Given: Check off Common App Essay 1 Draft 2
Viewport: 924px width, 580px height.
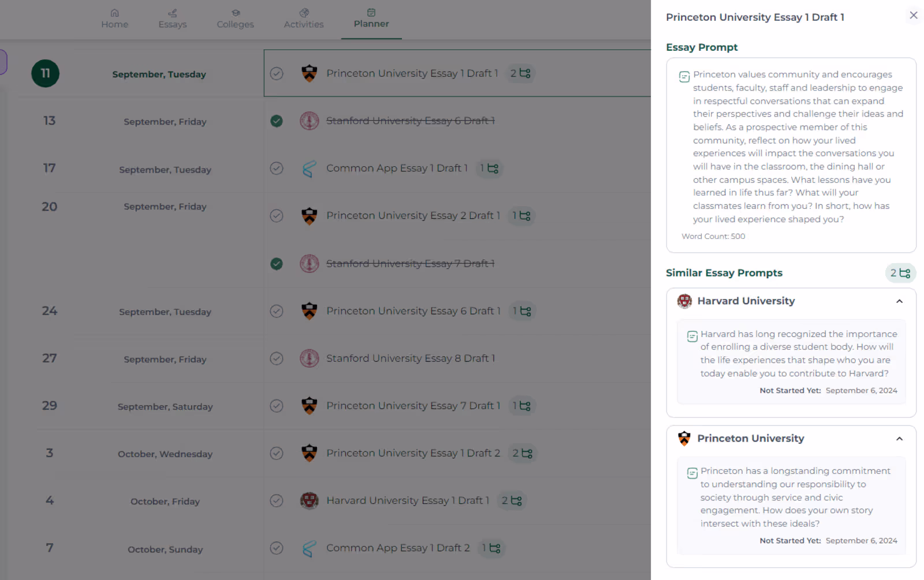Looking at the screenshot, I should pos(277,548).
